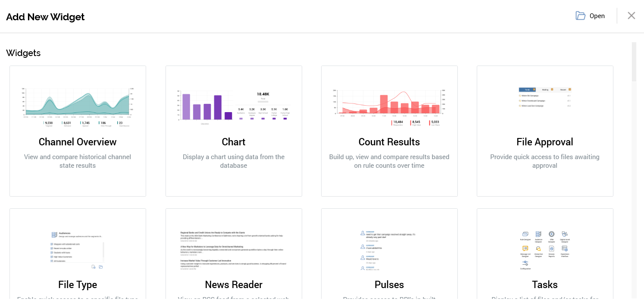
Task: Click the Configuration sliders icon in Tasks preview
Action: click(525, 263)
